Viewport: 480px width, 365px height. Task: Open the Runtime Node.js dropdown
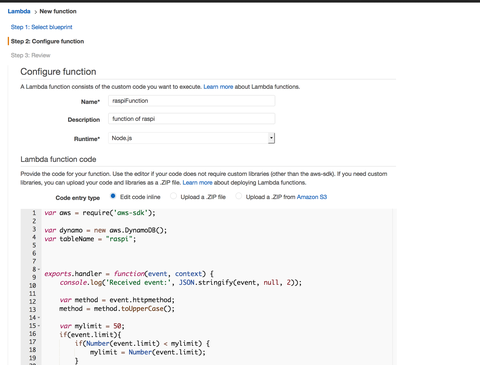click(192, 138)
